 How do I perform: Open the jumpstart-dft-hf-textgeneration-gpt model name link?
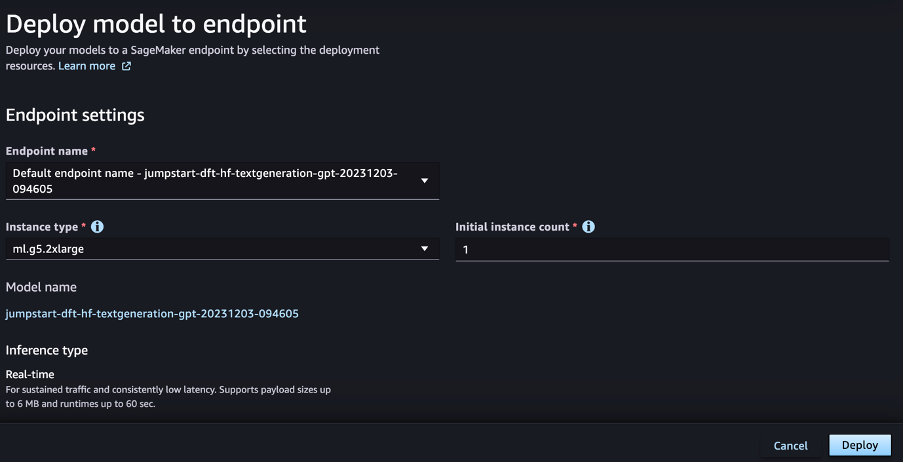click(x=152, y=314)
